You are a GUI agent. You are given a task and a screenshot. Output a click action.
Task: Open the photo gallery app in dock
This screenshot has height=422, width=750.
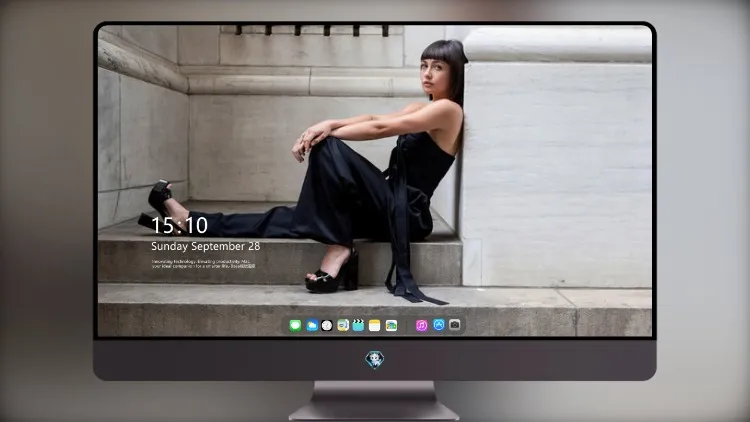click(x=391, y=326)
